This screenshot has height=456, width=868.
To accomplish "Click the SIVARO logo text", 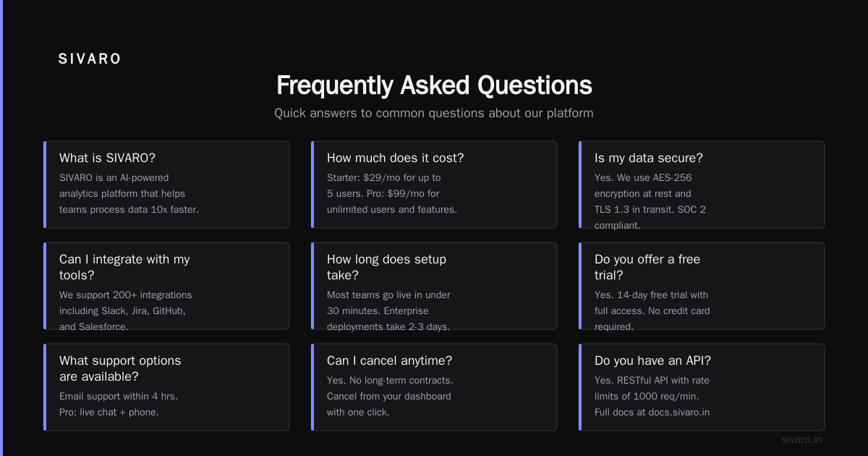I will (x=90, y=59).
